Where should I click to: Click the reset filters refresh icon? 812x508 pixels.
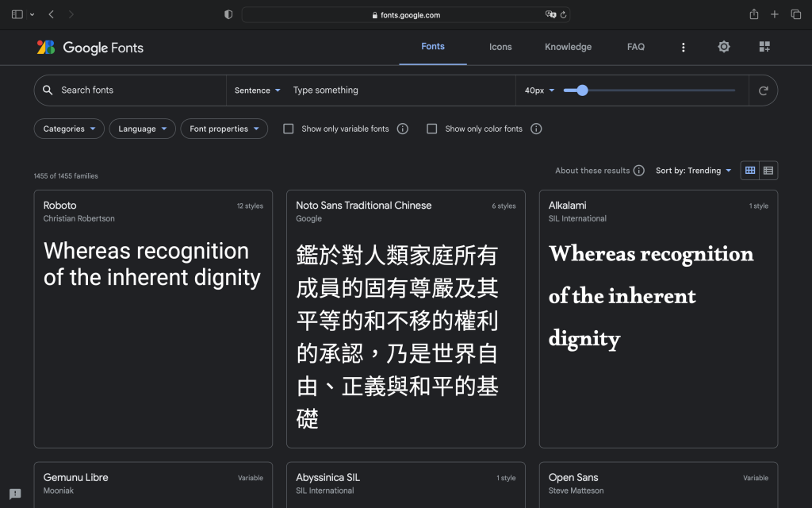pyautogui.click(x=763, y=90)
